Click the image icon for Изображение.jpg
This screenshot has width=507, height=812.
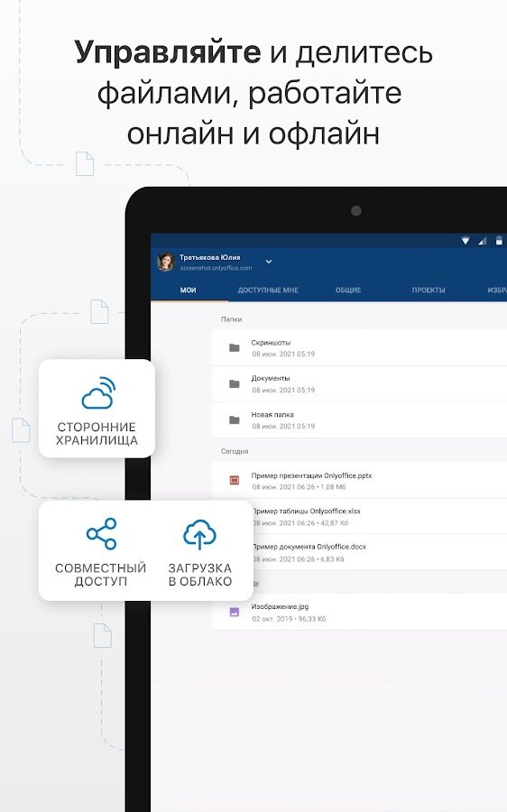pyautogui.click(x=234, y=612)
